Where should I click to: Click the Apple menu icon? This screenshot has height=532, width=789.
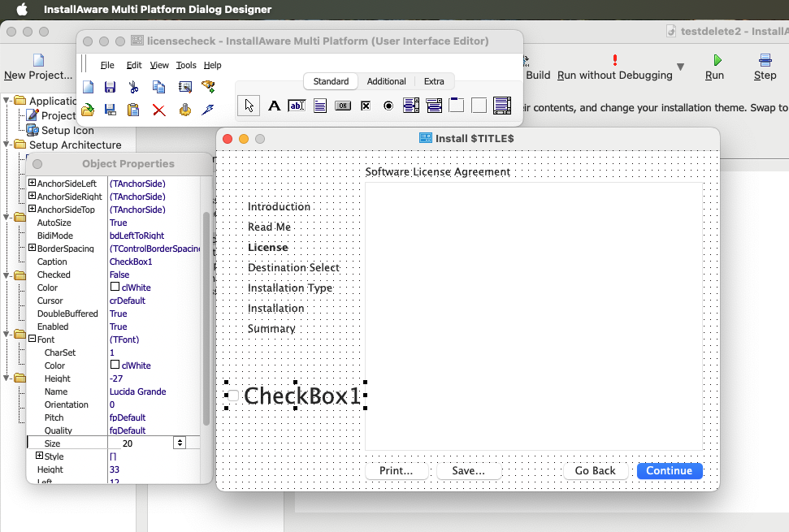point(22,9)
